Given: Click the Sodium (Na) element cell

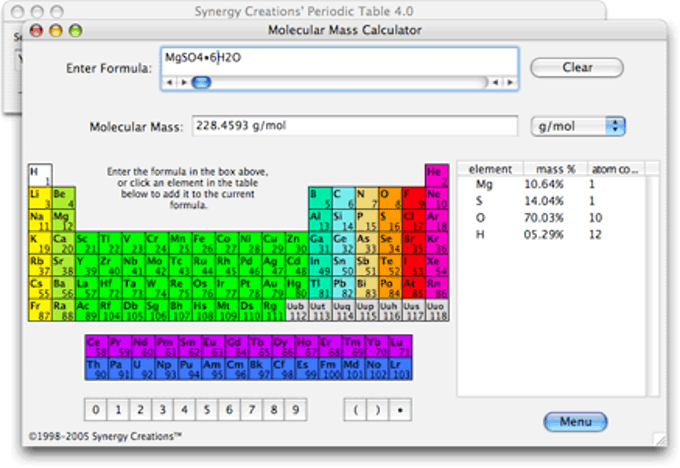Looking at the screenshot, I should 40,220.
